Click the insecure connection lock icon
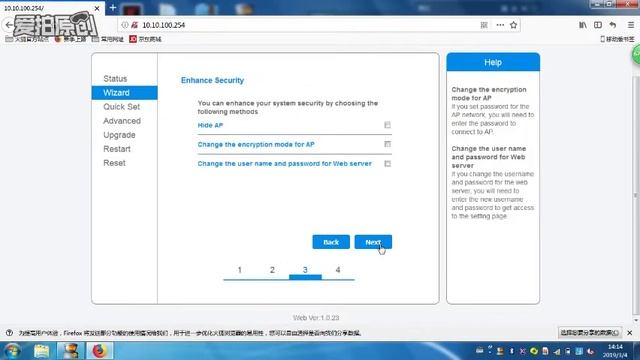 pyautogui.click(x=134, y=25)
